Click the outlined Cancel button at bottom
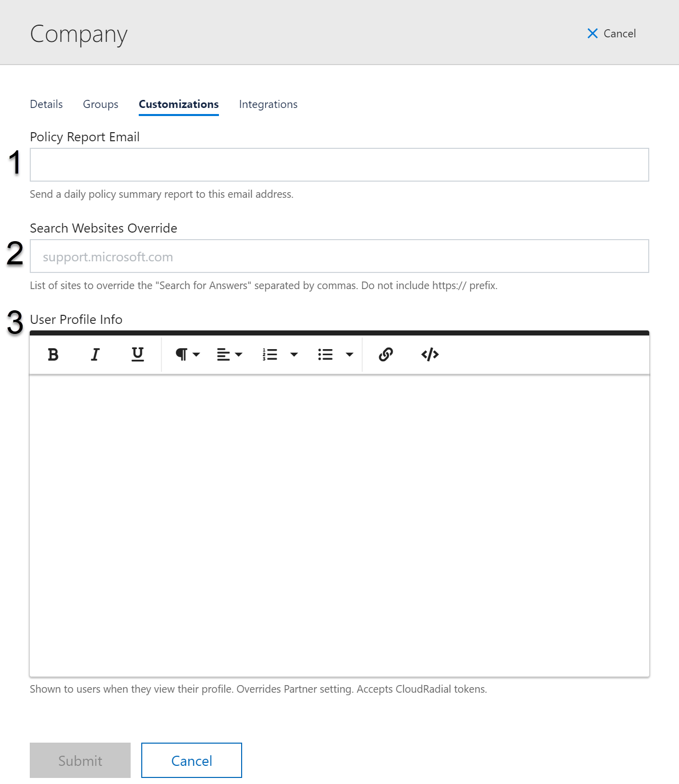The height and width of the screenshot is (784, 679). 192,760
